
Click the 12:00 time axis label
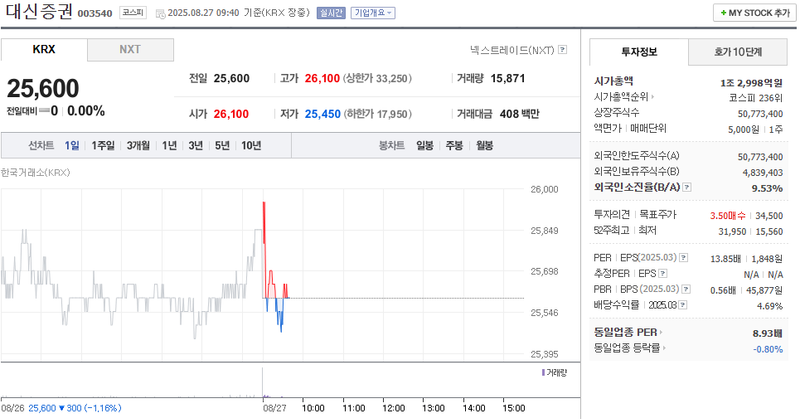[x=393, y=408]
